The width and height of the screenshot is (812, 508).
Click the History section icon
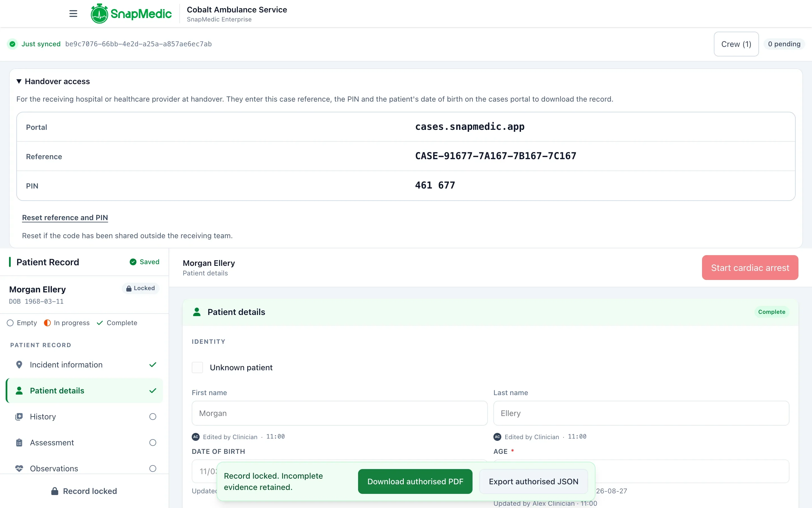point(19,417)
